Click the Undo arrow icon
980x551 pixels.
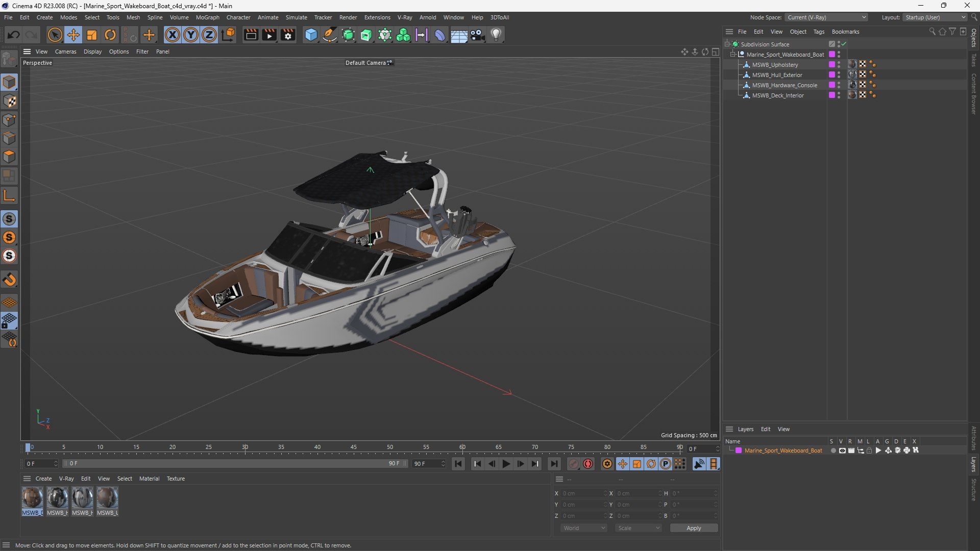(x=13, y=35)
